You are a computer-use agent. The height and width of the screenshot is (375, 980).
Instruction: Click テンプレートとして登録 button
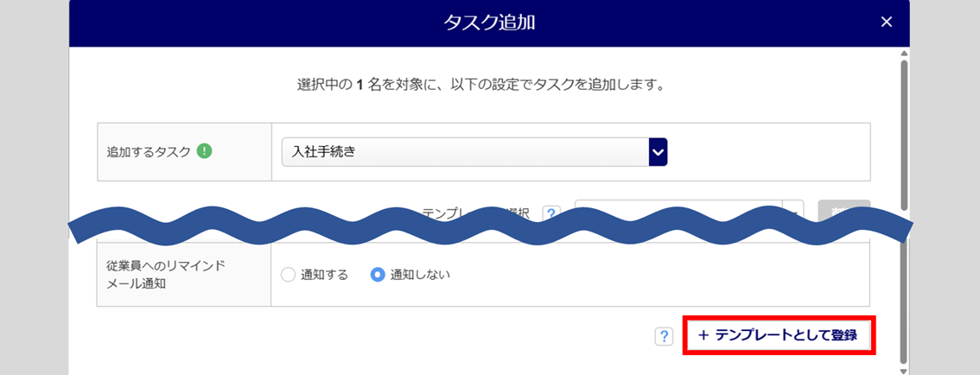click(780, 335)
